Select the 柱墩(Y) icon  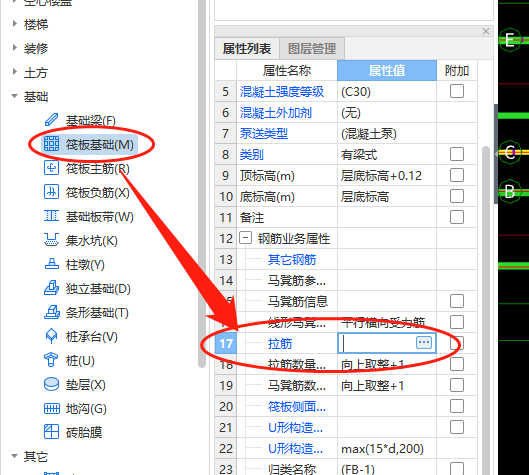51,264
